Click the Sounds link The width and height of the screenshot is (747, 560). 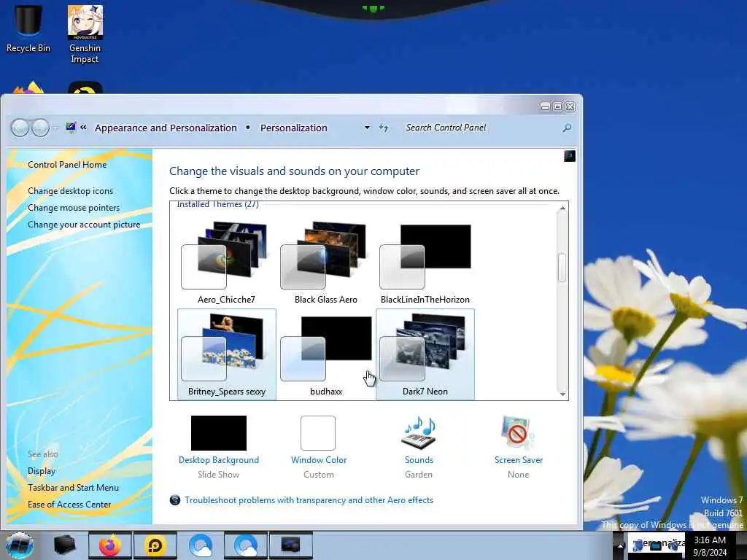pos(419,460)
